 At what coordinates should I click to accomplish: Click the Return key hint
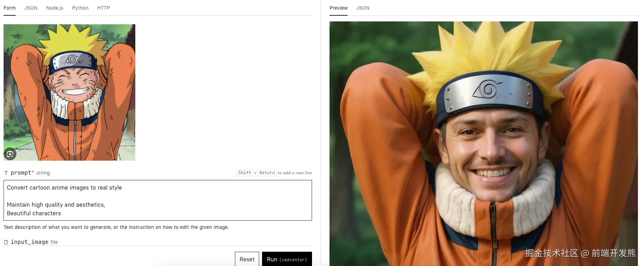(267, 173)
